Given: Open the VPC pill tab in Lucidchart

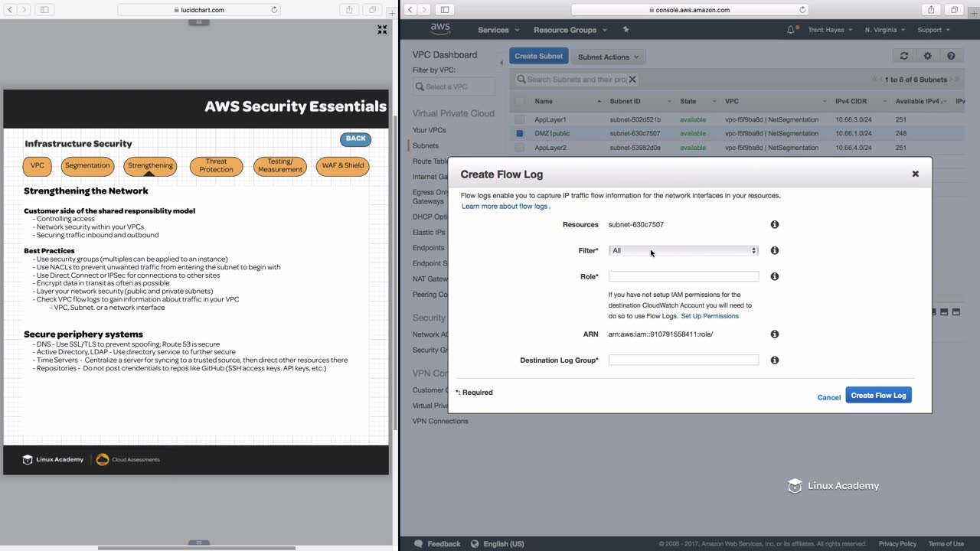Looking at the screenshot, I should [38, 165].
